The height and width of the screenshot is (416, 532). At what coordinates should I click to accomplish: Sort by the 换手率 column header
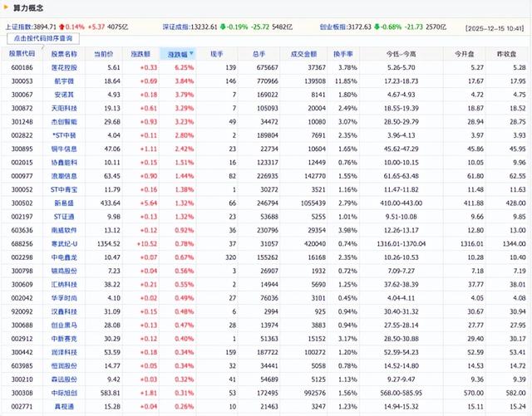(343, 54)
